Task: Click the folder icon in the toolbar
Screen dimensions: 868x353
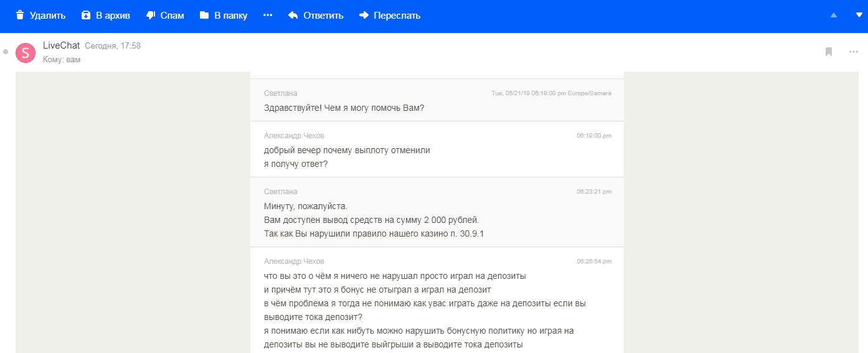Action: (204, 16)
